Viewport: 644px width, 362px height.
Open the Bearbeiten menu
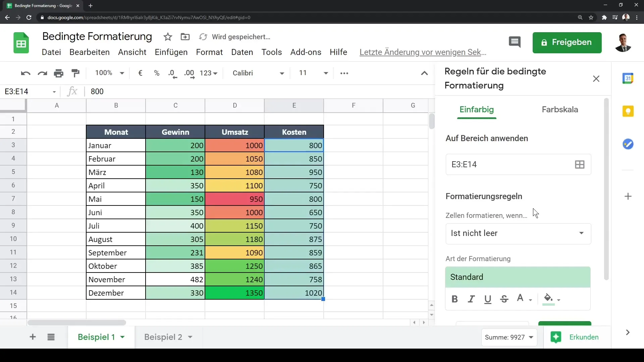pos(90,52)
